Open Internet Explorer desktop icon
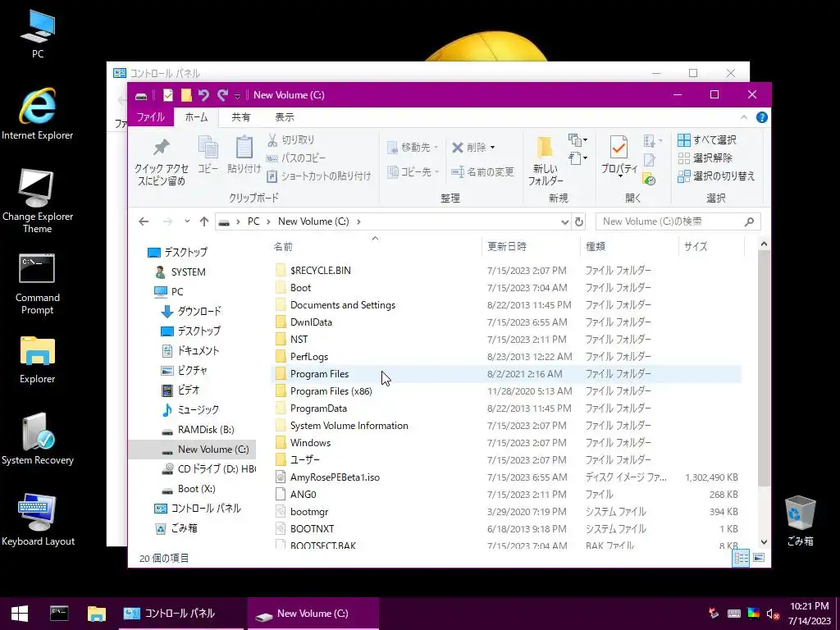Viewport: 840px width, 630px height. [38, 114]
